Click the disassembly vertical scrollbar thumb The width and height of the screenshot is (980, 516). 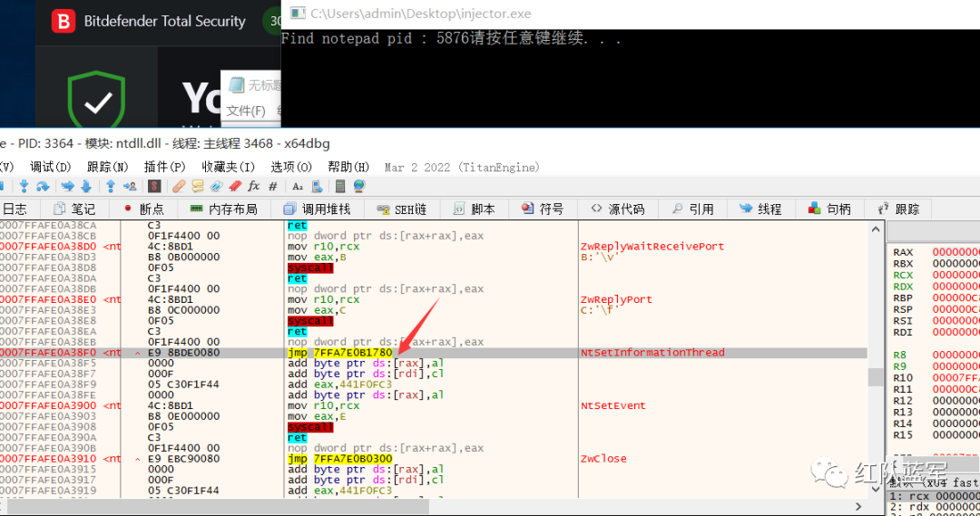point(876,376)
